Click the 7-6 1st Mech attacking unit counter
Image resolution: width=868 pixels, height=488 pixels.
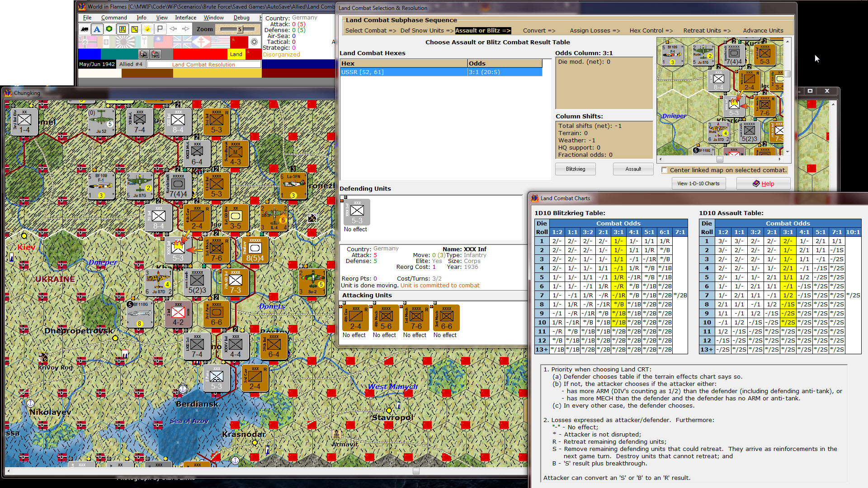[x=416, y=318]
